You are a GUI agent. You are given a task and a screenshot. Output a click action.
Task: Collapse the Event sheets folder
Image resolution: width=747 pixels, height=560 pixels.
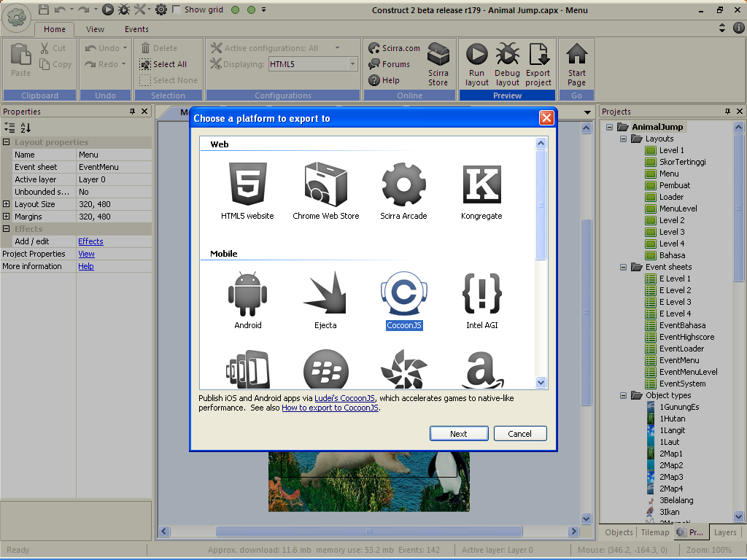click(623, 267)
